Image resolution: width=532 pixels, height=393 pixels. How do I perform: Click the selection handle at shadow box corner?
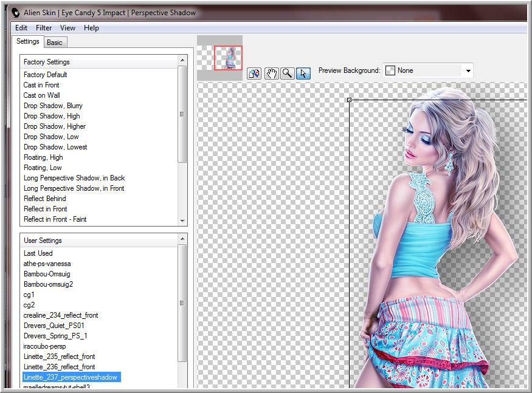pyautogui.click(x=349, y=100)
